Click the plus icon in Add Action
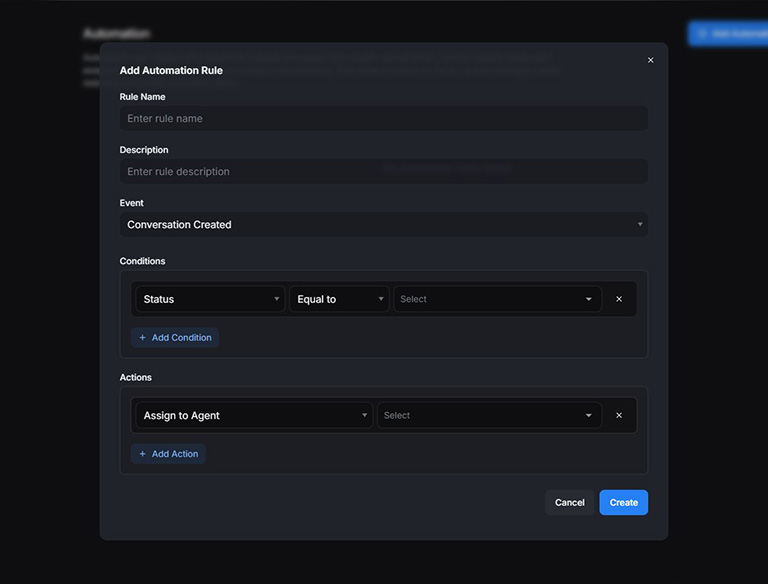This screenshot has width=768, height=584. click(143, 454)
